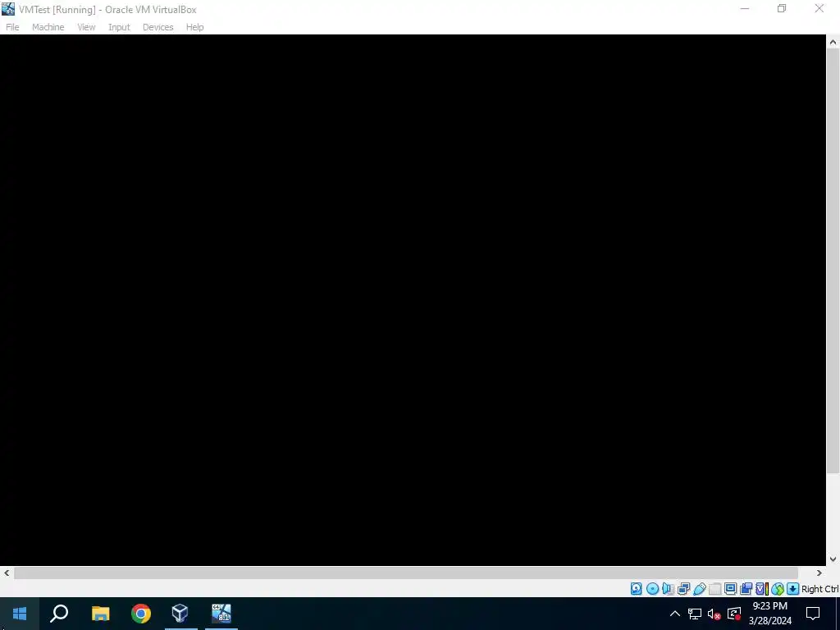Open the Input menu
The height and width of the screenshot is (630, 840).
(x=119, y=27)
